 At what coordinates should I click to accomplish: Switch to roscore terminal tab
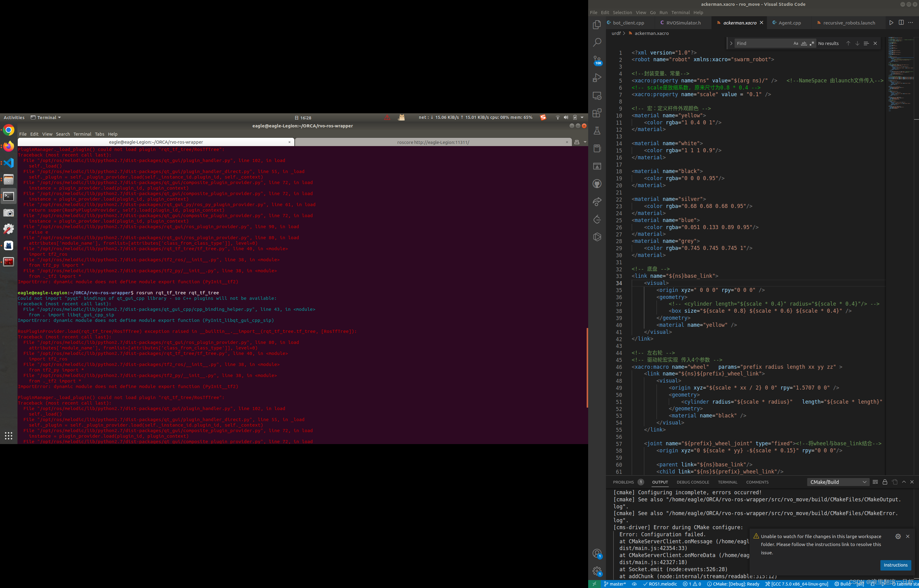click(433, 142)
